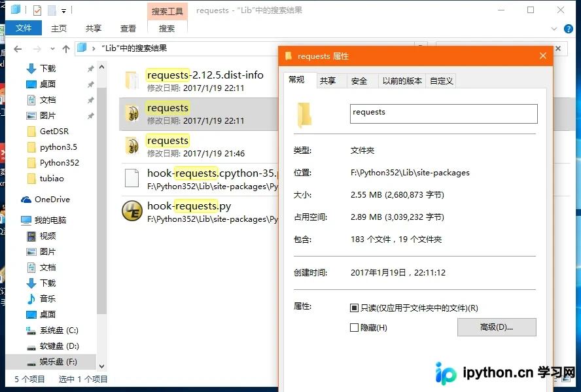Switch to 共享 tab in properties dialog
This screenshot has height=392, width=581.
[x=328, y=80]
